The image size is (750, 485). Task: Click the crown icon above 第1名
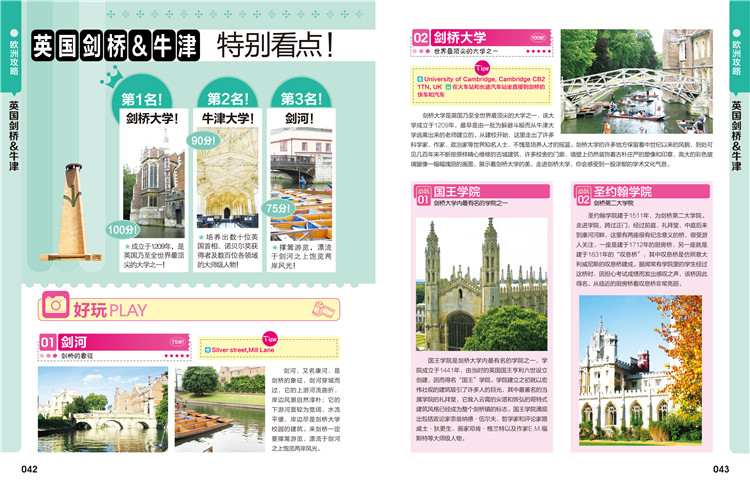tap(111, 77)
